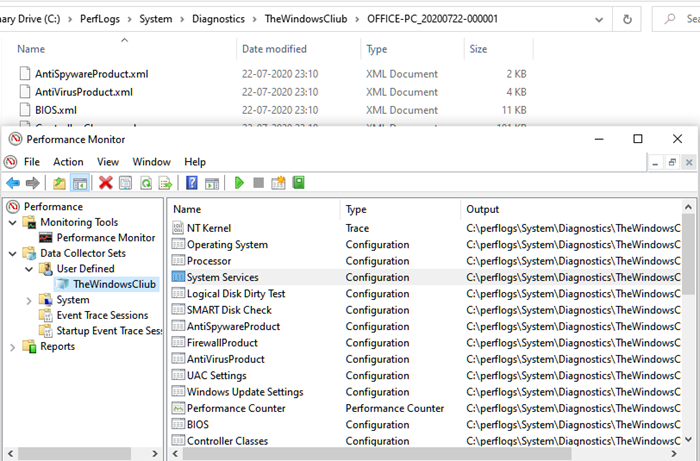Open the address bar history dropdown
The image size is (700, 461).
pos(598,18)
